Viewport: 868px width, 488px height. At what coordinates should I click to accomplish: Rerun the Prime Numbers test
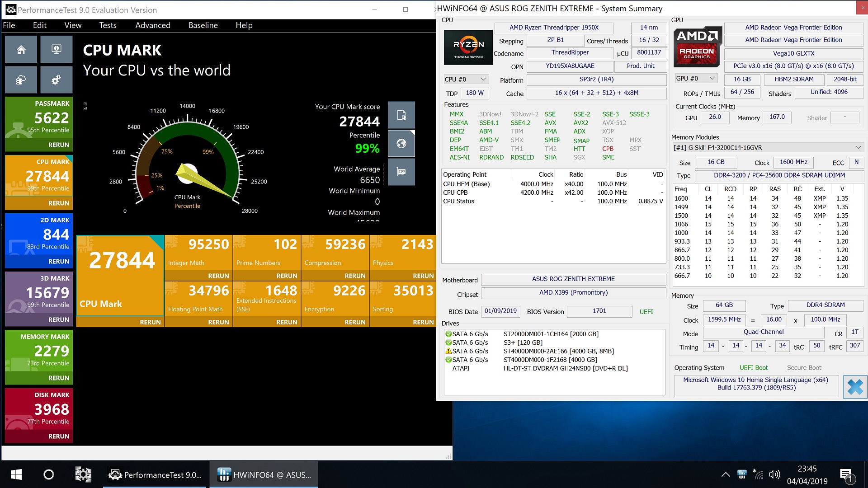pyautogui.click(x=287, y=276)
